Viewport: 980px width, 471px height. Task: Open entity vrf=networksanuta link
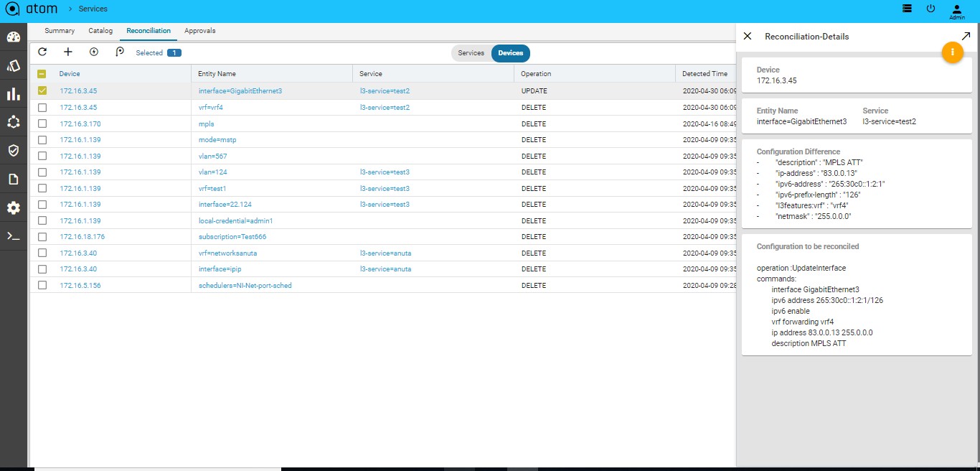228,253
